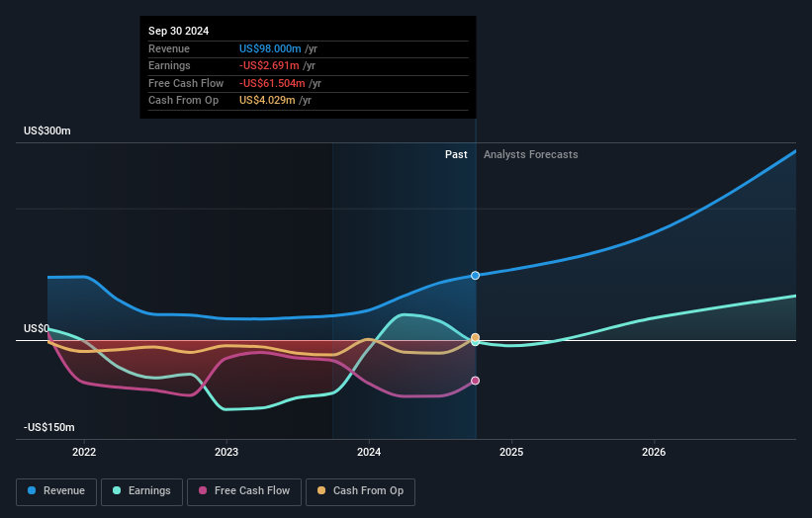
Task: Click the 2026 x-axis label
Action: pyautogui.click(x=654, y=452)
